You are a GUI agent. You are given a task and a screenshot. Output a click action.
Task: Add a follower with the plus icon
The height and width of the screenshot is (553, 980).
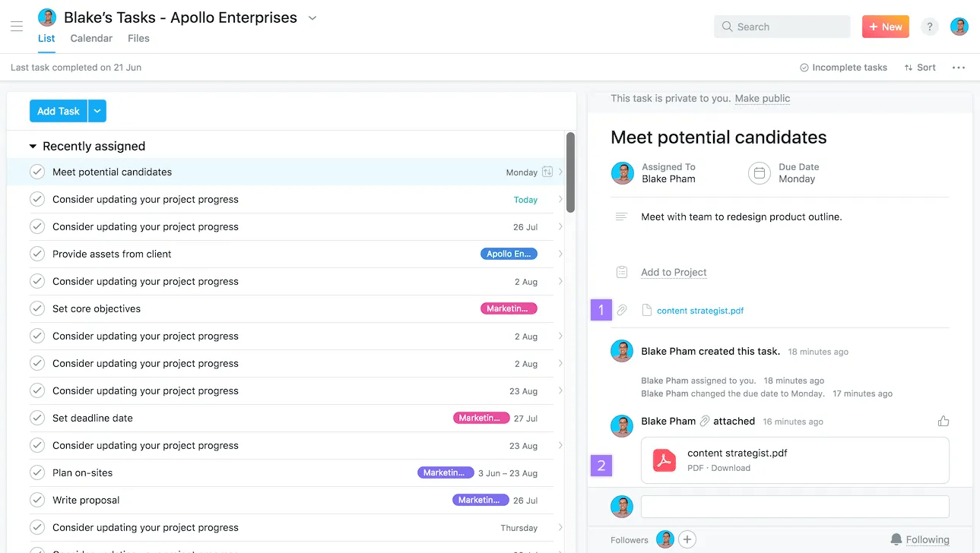click(687, 539)
